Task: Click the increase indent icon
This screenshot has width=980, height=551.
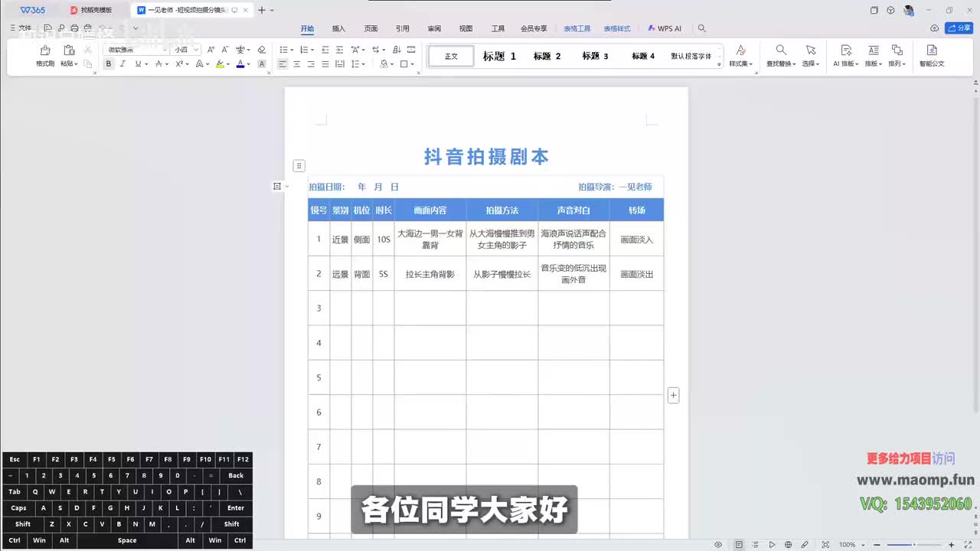Action: [x=339, y=50]
